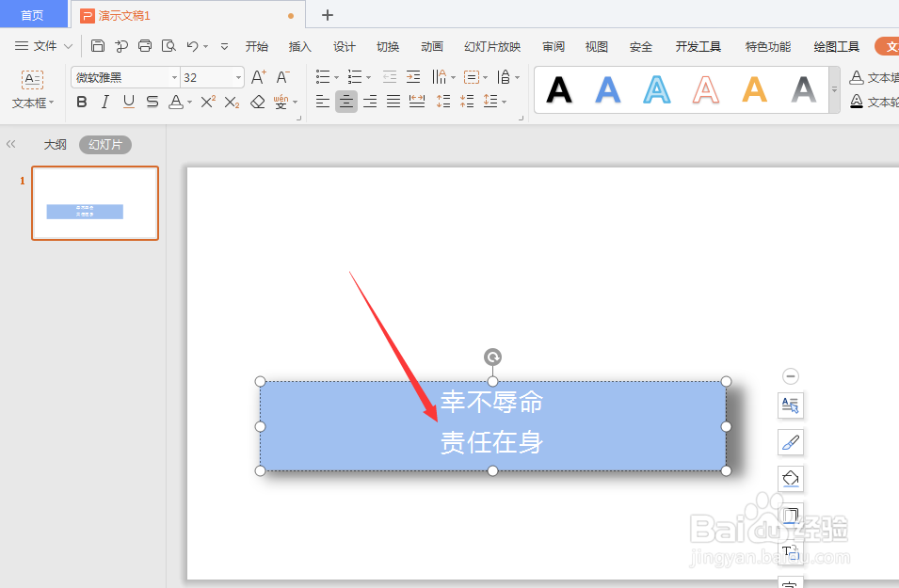
Task: Open a new tab with the plus button
Action: pyautogui.click(x=328, y=15)
